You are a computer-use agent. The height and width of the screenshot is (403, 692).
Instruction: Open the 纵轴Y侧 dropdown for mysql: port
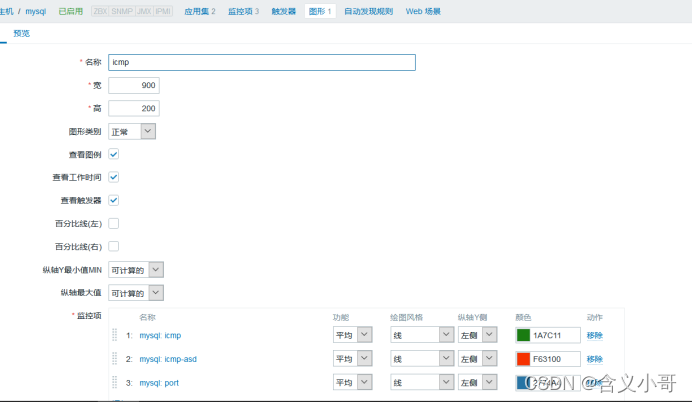click(478, 382)
